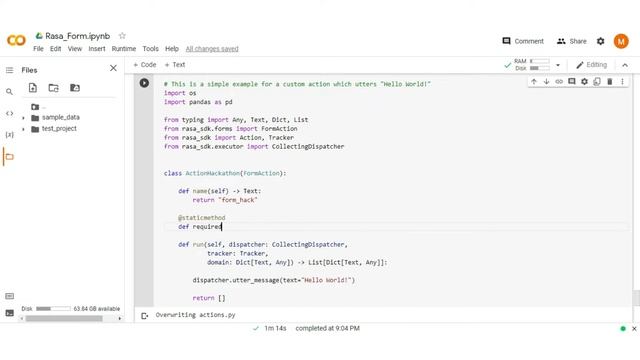The height and width of the screenshot is (360, 640).
Task: Open the variables {x} sidebar icon
Action: tap(9, 135)
